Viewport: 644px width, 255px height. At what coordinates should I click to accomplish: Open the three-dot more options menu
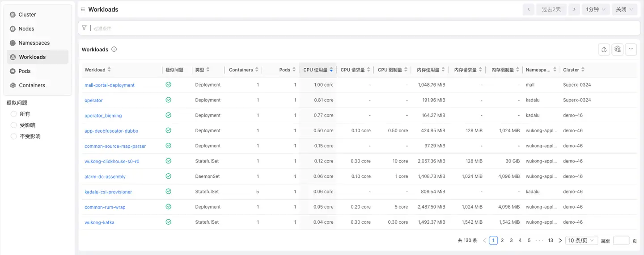click(x=631, y=50)
